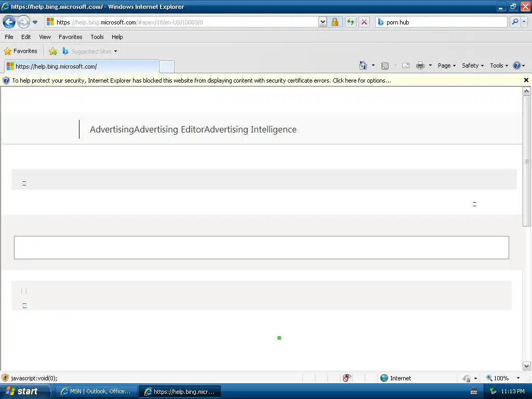The height and width of the screenshot is (399, 532).
Task: Click the Favorites star button
Action: point(20,51)
